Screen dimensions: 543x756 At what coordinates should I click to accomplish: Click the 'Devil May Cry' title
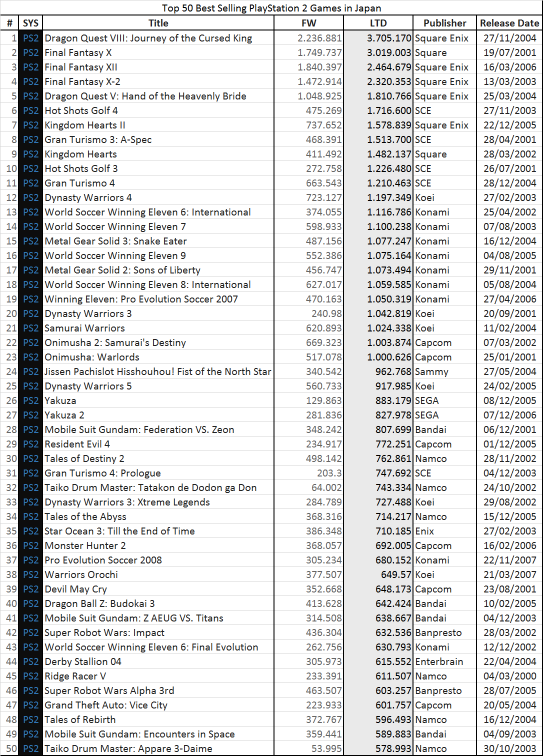75,589
